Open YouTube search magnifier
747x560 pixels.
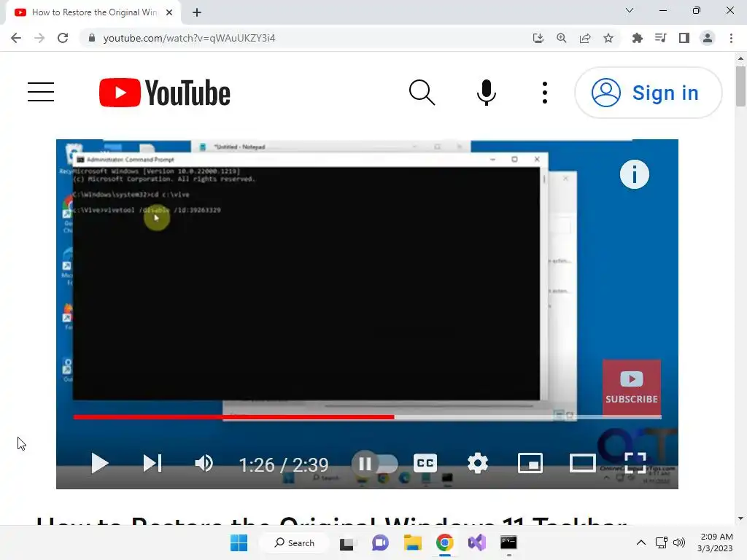[422, 93]
